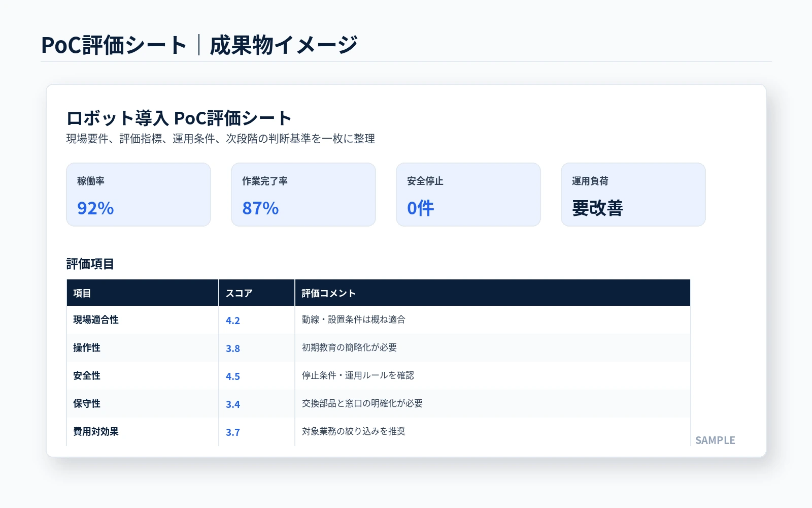Click comment 対象業務の絞り込みを推奨
This screenshot has width=812, height=508.
[x=354, y=431]
